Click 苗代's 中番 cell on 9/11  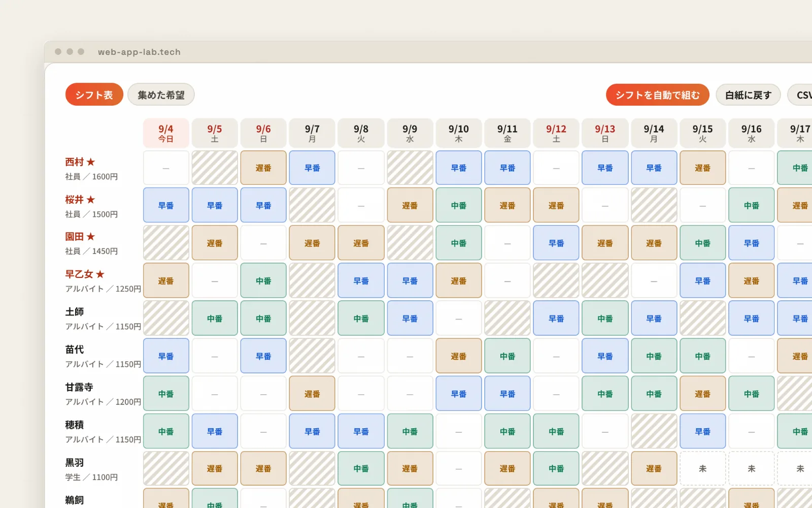[507, 356]
